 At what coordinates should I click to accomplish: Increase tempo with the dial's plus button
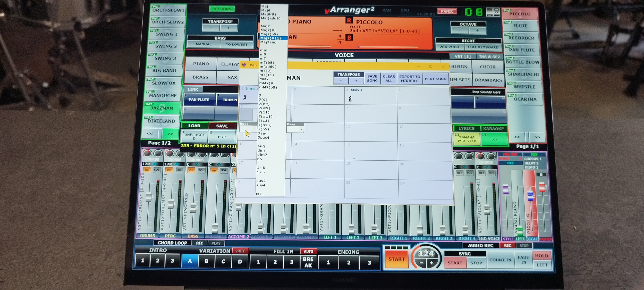coord(431,263)
